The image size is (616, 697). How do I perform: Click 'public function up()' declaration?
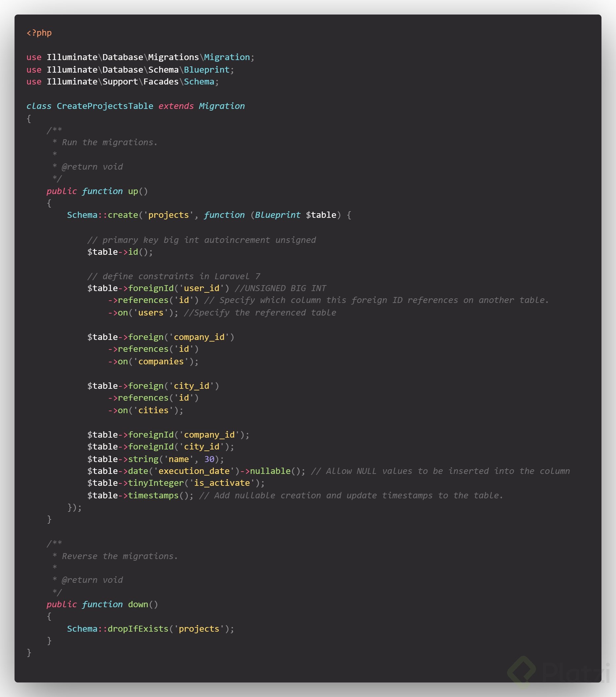(x=97, y=191)
